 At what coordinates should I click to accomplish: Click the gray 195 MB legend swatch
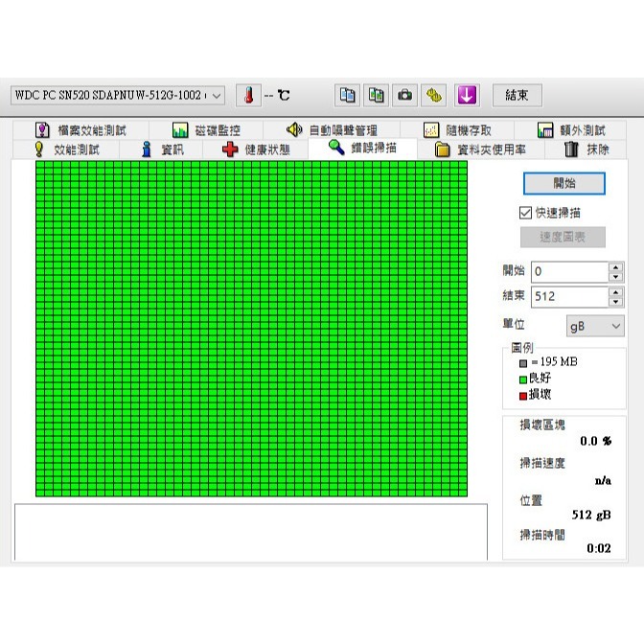tap(523, 363)
